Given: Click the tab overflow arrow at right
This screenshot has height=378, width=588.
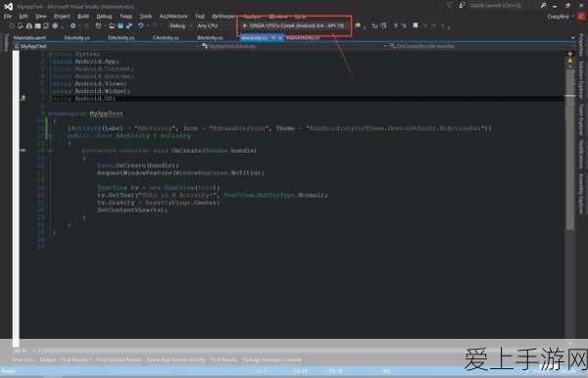Looking at the screenshot, I should tap(572, 38).
